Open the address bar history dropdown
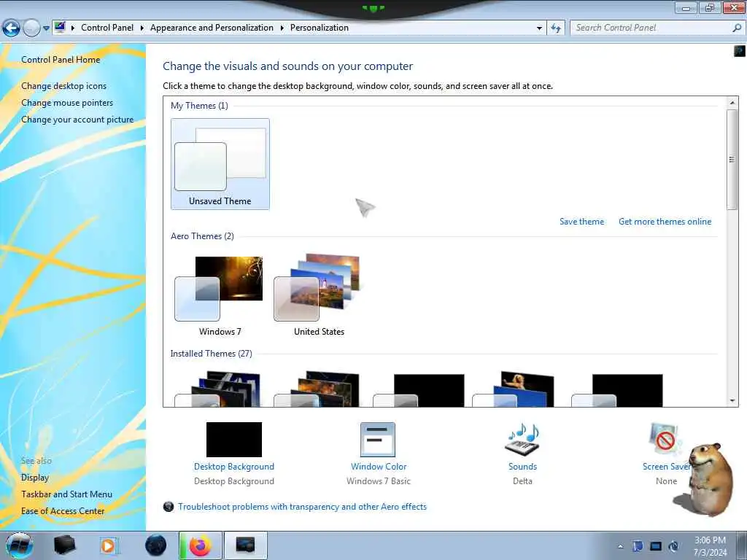The height and width of the screenshot is (560, 747). [x=539, y=28]
